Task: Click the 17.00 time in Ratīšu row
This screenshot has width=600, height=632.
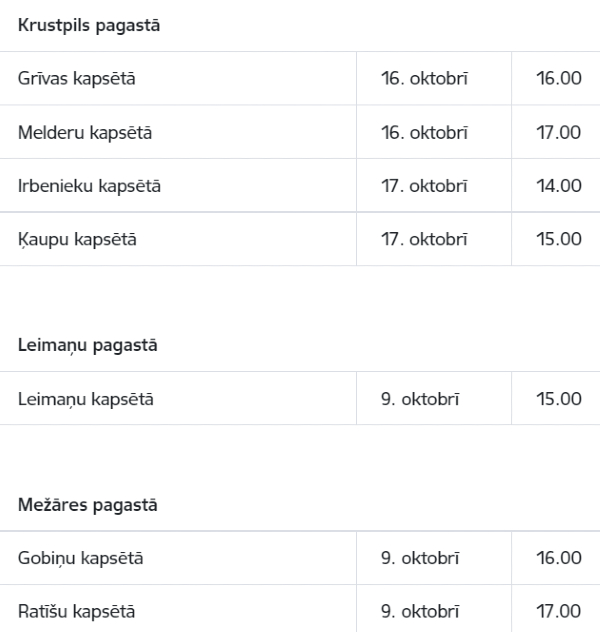Action: [x=559, y=611]
